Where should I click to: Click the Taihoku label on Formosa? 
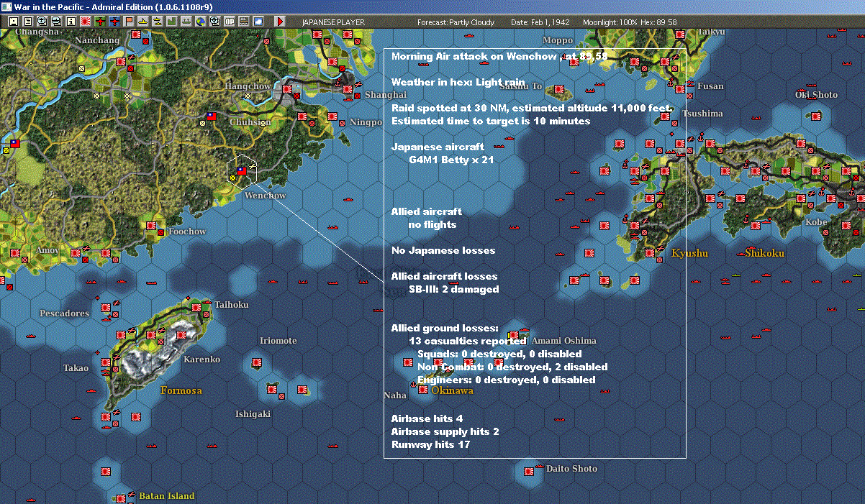click(231, 305)
